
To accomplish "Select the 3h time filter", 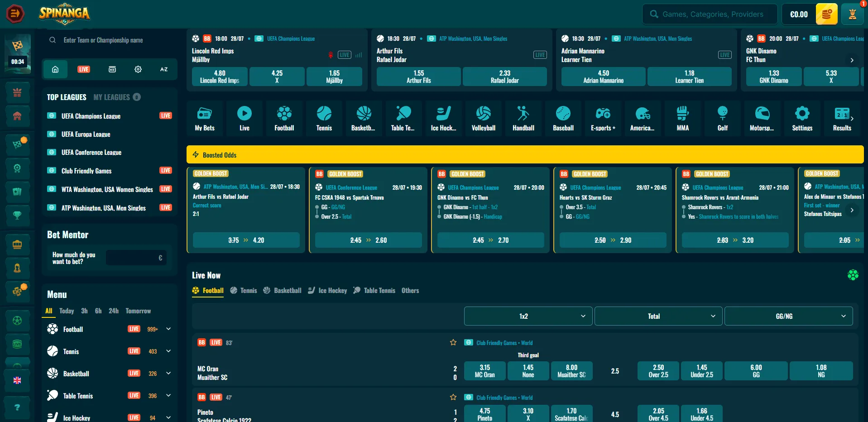I will click(x=84, y=311).
